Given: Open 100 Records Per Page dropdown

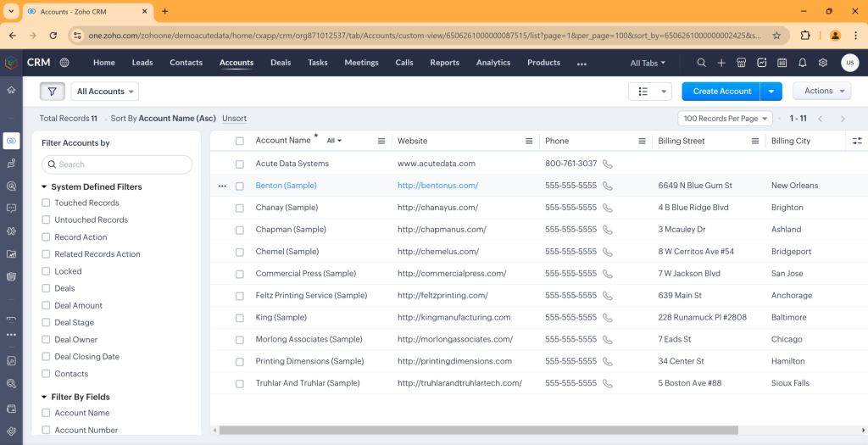Looking at the screenshot, I should click(726, 119).
